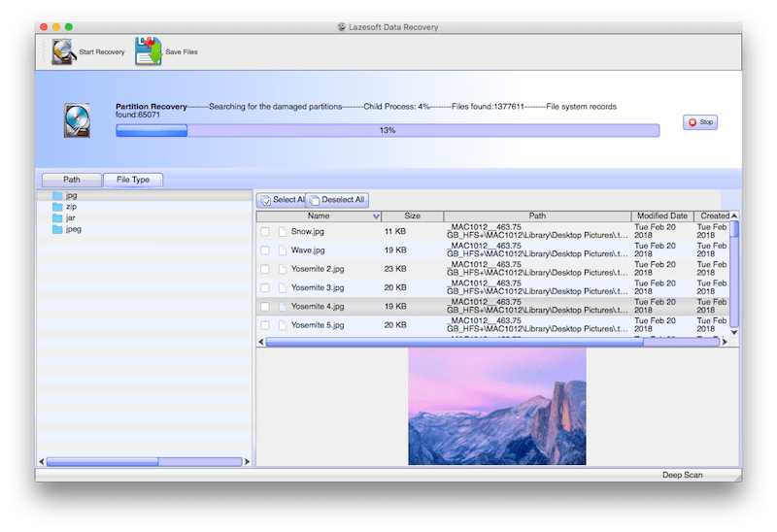Switch to the Path tab
Image resolution: width=777 pixels, height=532 pixels.
[x=72, y=180]
